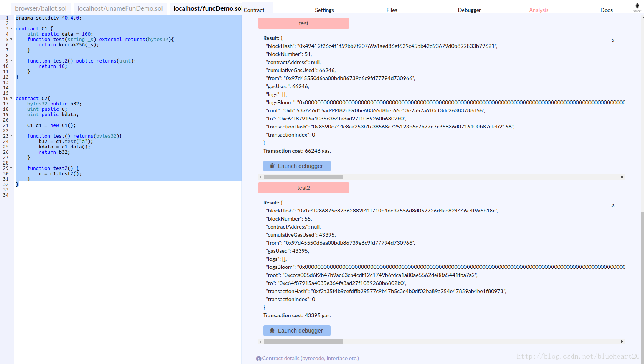
Task: Click "gasUsed": 66246 in test result
Action: coord(287,87)
